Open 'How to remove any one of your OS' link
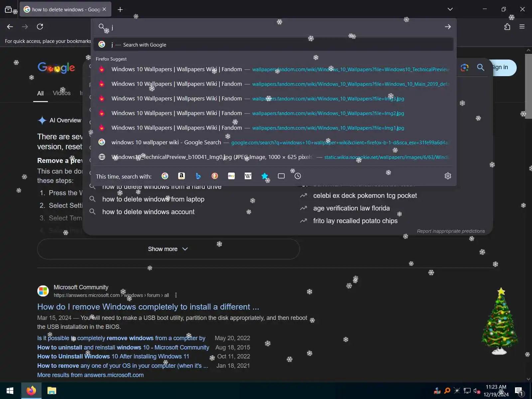The width and height of the screenshot is (532, 399). pos(122,366)
